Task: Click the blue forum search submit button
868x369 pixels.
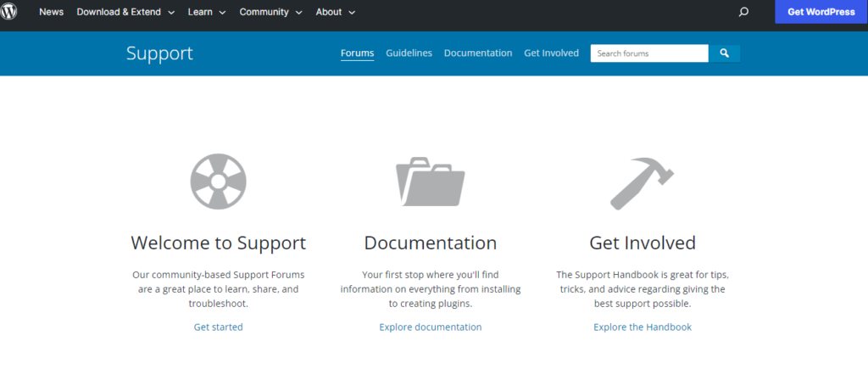Action: pos(724,53)
